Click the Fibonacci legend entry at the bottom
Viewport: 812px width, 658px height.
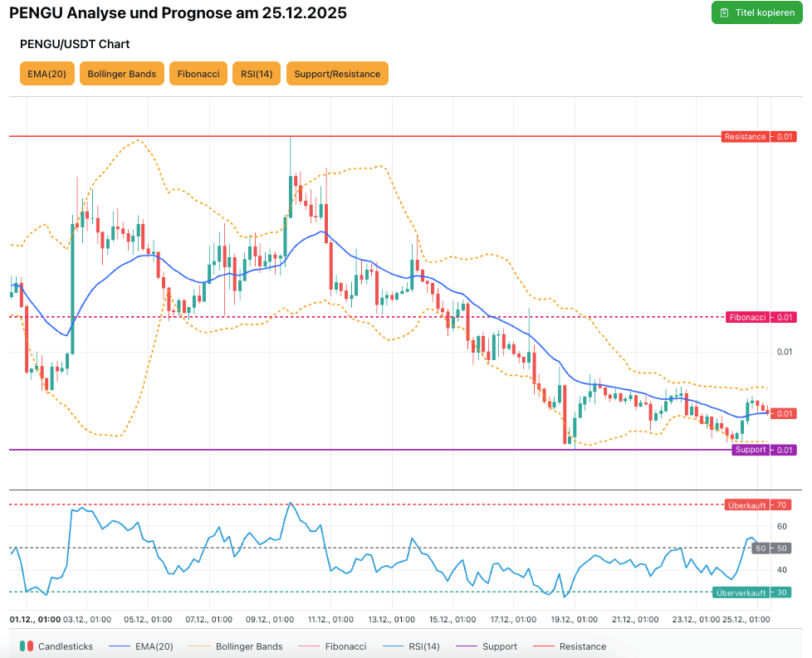tap(336, 646)
